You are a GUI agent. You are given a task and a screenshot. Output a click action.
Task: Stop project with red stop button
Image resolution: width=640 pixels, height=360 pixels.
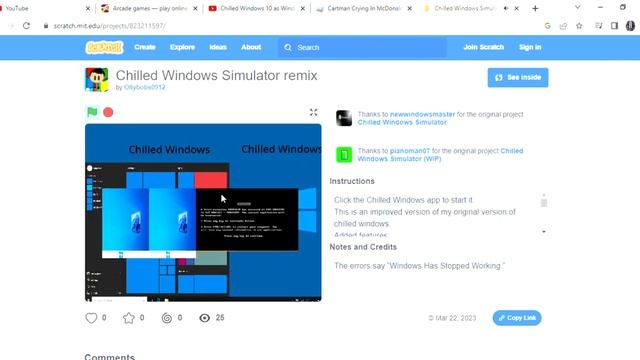[x=108, y=112]
